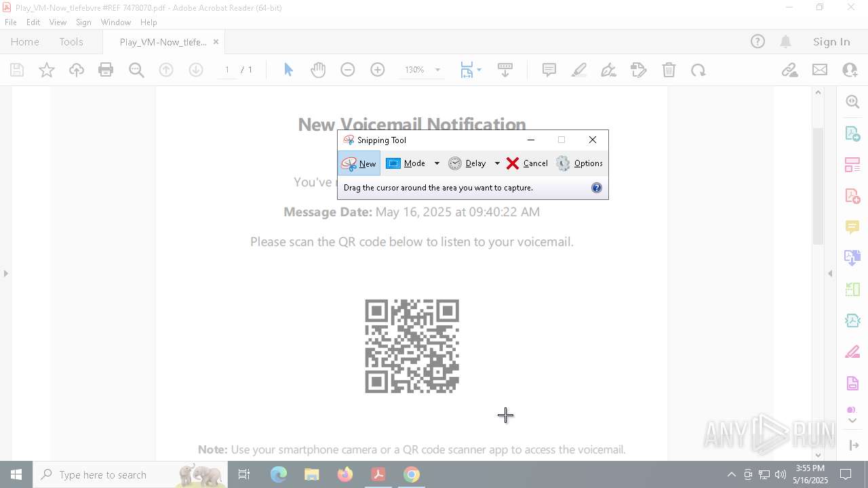This screenshot has height=488, width=868.
Task: Switch to the Tools tab
Action: 71,42
